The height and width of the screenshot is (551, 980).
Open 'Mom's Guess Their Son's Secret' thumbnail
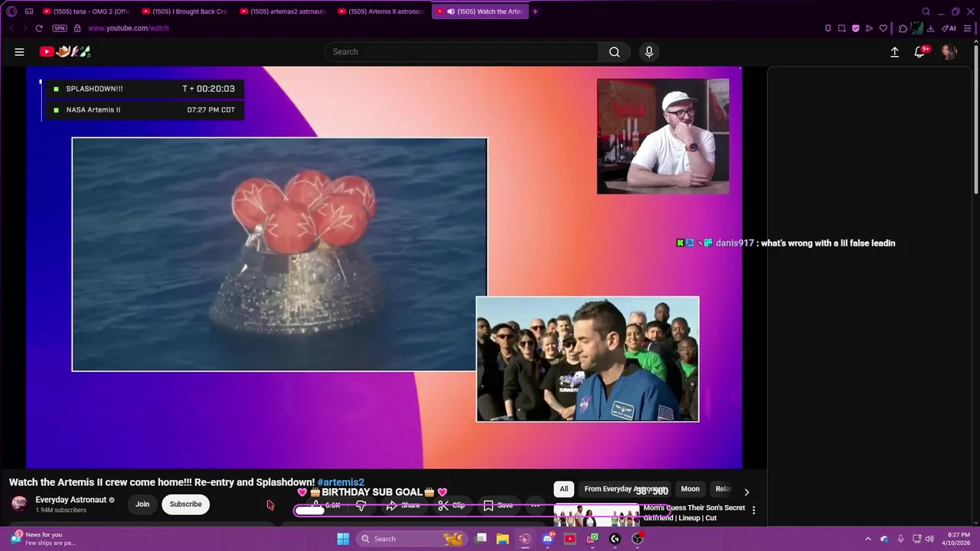pos(596,516)
